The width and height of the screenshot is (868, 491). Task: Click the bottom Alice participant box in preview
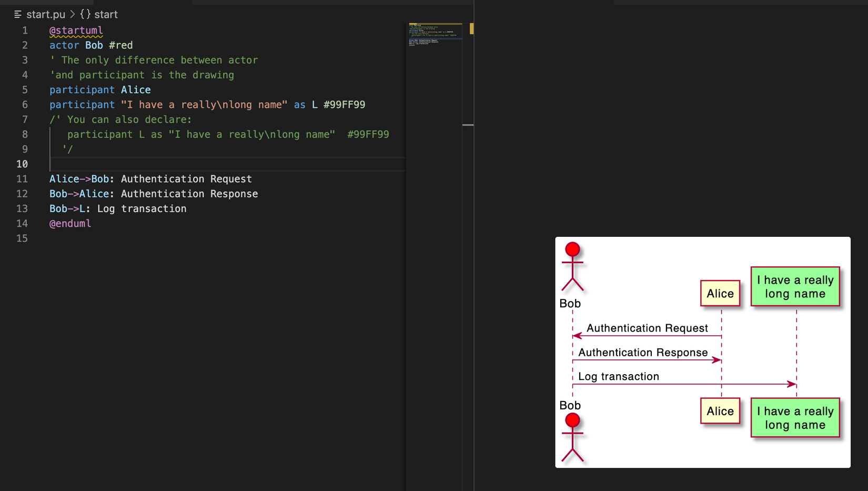[720, 411]
